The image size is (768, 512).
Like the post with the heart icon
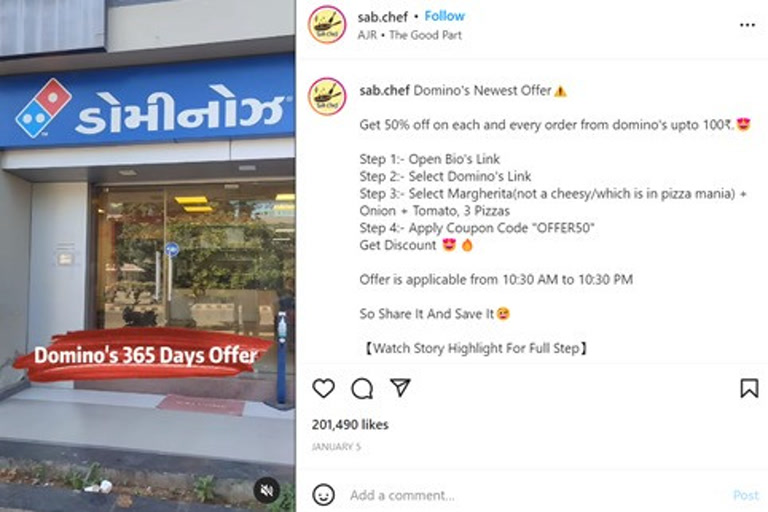pos(323,389)
